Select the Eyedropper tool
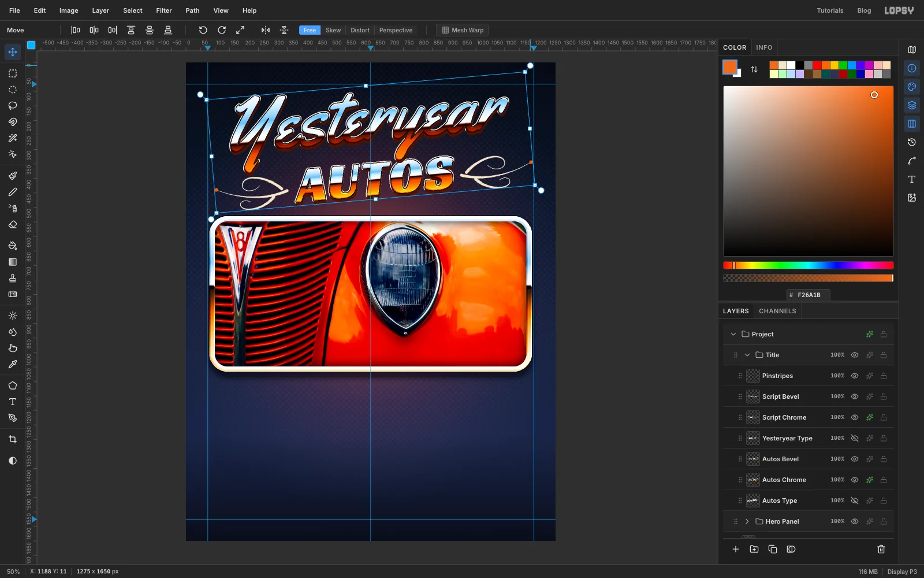 click(x=13, y=364)
